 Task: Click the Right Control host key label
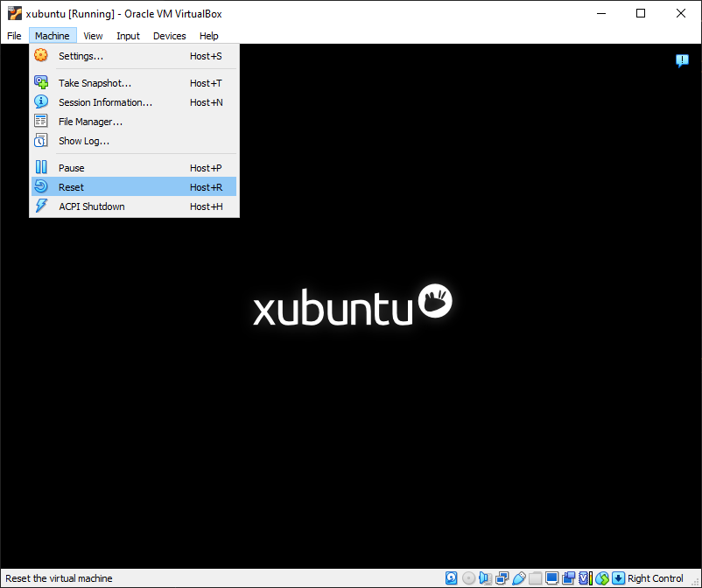coord(655,578)
